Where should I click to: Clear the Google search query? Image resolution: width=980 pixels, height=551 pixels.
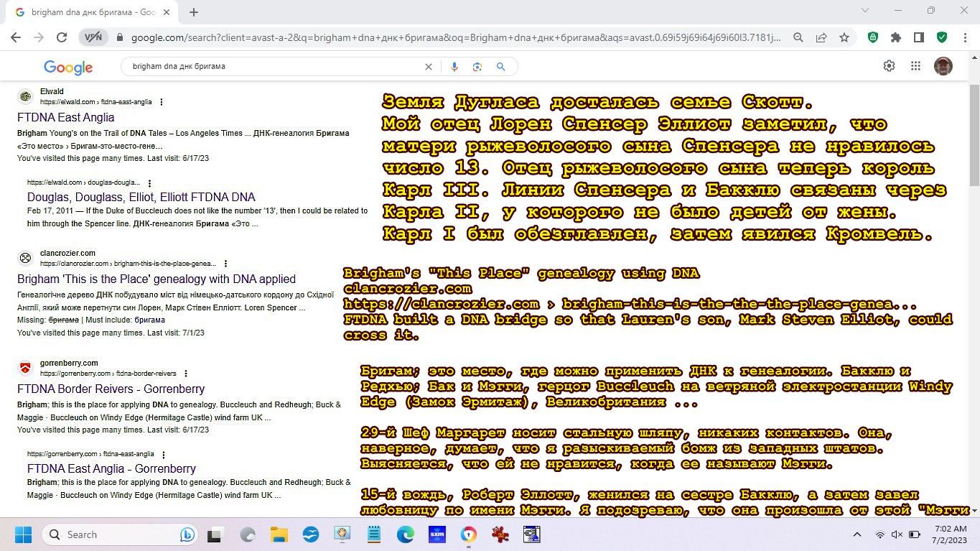coord(429,66)
